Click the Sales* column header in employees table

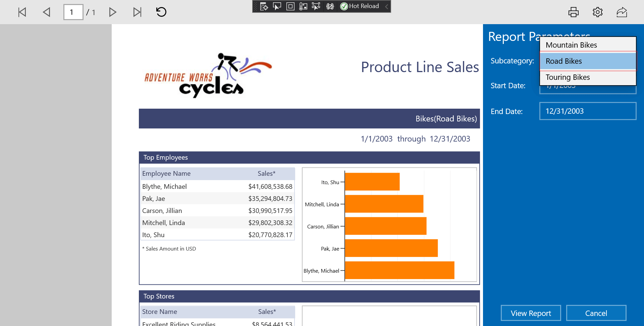[266, 173]
